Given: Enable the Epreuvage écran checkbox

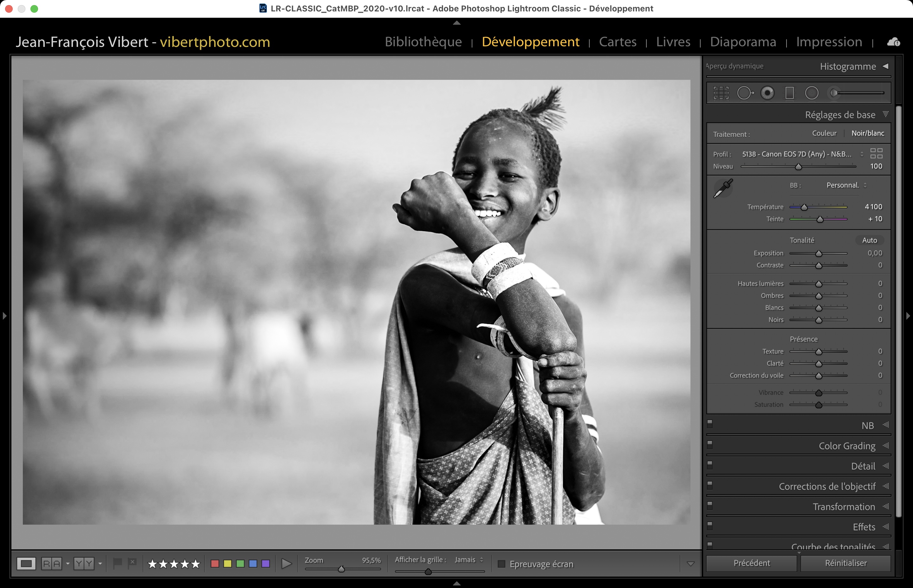Looking at the screenshot, I should 502,564.
